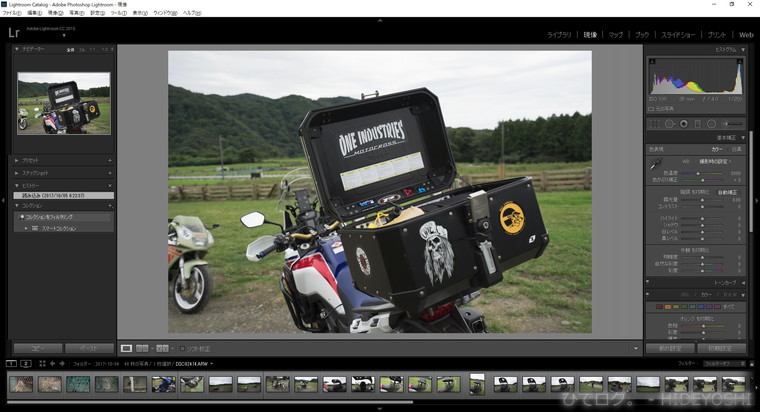The height and width of the screenshot is (412, 760).
Task: Select the Adjustment Brush tool
Action: (732, 124)
